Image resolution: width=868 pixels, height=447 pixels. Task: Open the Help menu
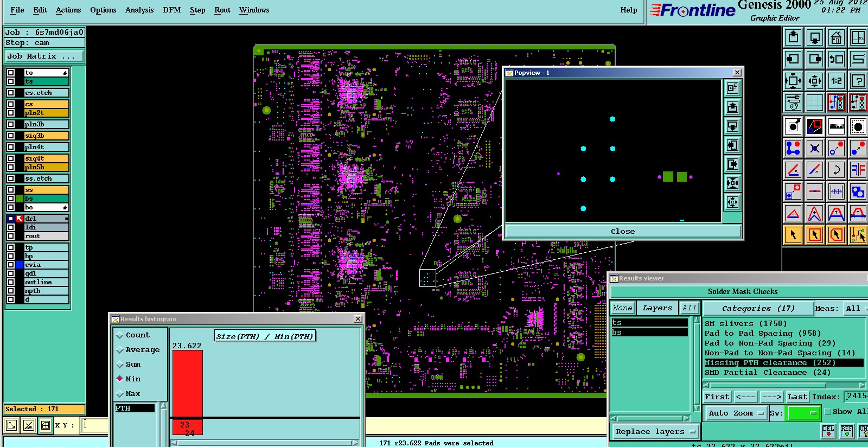[x=629, y=10]
